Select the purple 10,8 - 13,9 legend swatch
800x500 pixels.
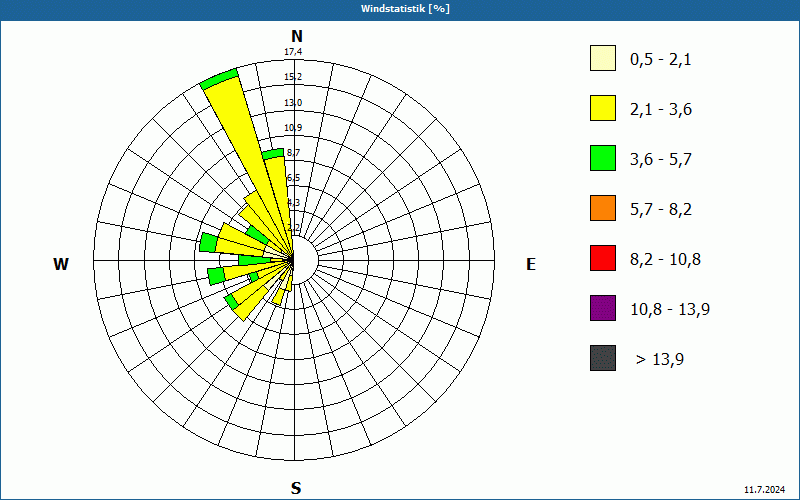click(603, 308)
